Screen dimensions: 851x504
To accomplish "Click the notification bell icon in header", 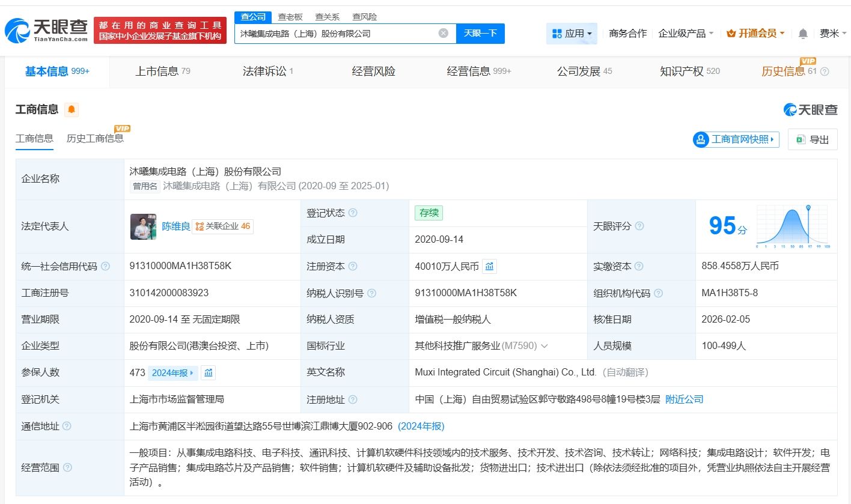I will 803,34.
